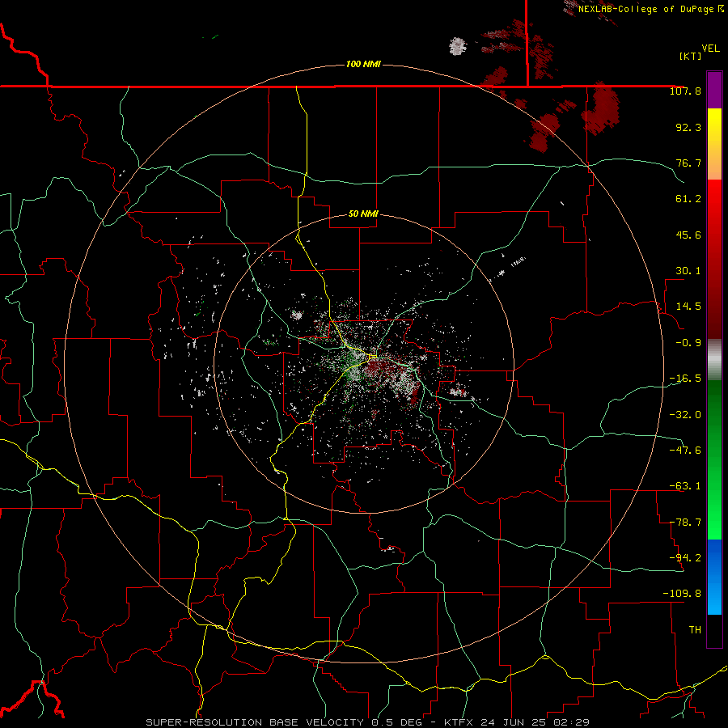Select the -16.5 velocity scale value
This screenshot has width=728, height=728.
pyautogui.click(x=685, y=379)
